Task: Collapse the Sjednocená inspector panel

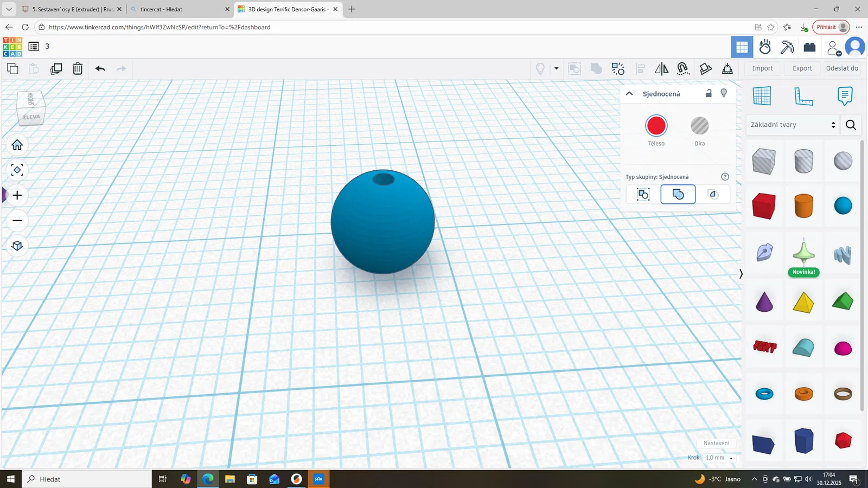Action: point(629,94)
